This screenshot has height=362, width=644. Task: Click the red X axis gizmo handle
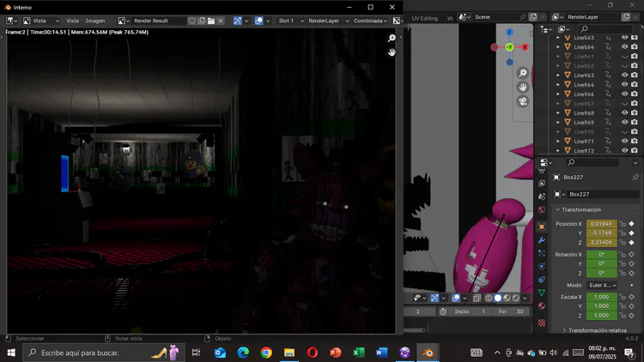click(x=525, y=47)
